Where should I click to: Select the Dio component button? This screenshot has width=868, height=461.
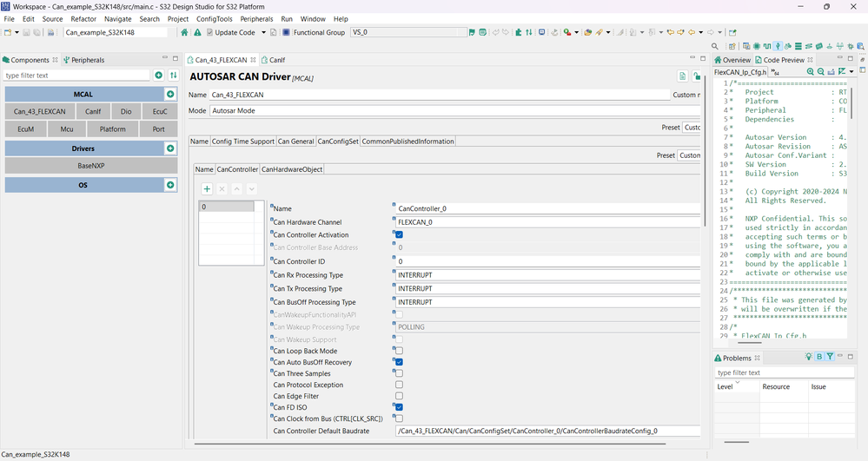(126, 111)
